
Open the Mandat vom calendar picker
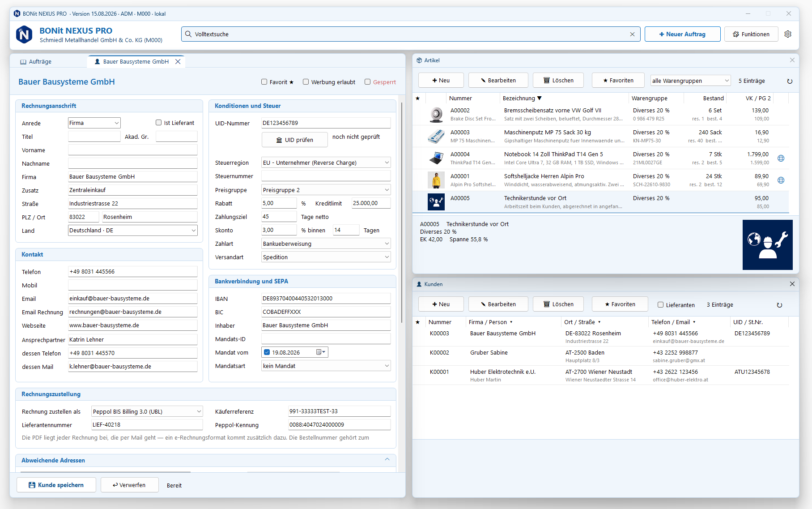pos(321,352)
